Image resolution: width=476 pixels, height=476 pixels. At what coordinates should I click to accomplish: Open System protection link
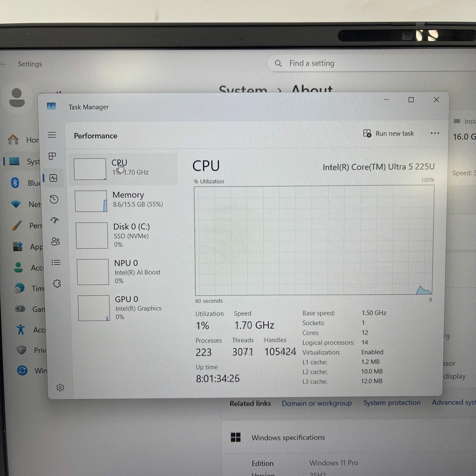click(x=392, y=403)
